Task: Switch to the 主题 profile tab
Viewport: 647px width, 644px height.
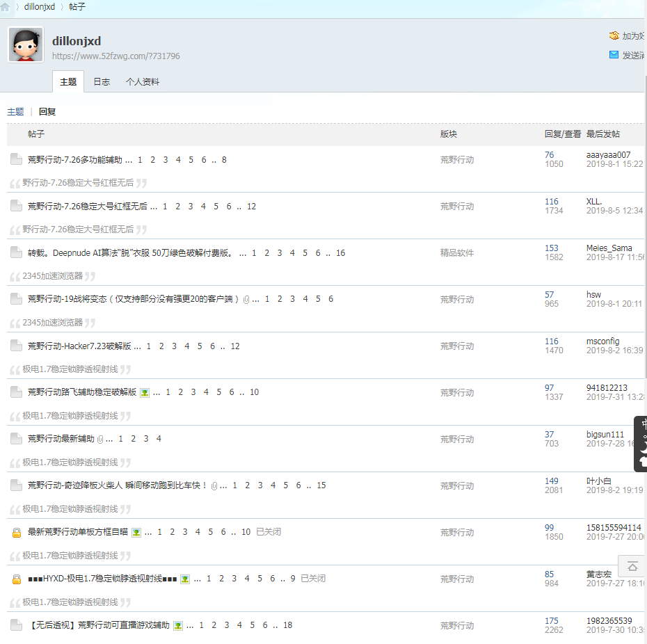Action: 68,81
